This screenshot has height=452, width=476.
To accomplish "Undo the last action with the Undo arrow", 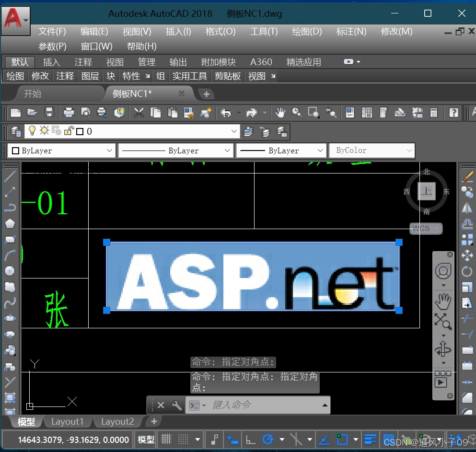I will [x=226, y=113].
